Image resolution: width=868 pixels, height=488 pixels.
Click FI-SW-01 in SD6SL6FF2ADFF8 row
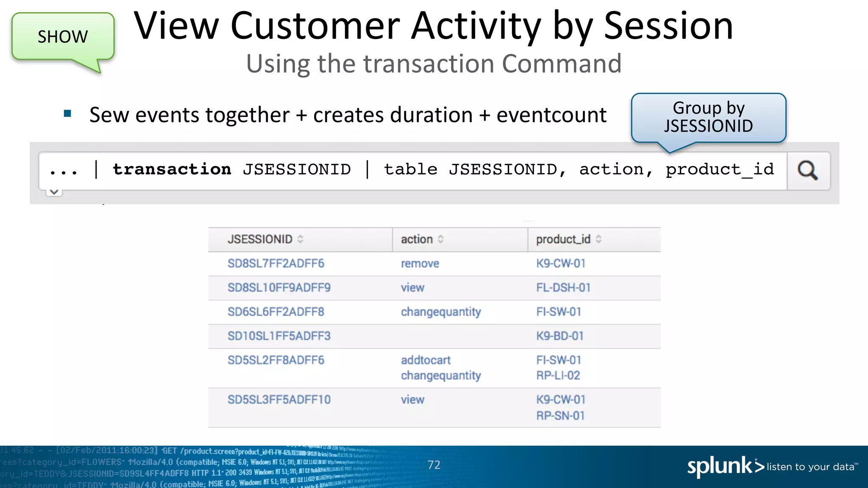click(x=559, y=312)
